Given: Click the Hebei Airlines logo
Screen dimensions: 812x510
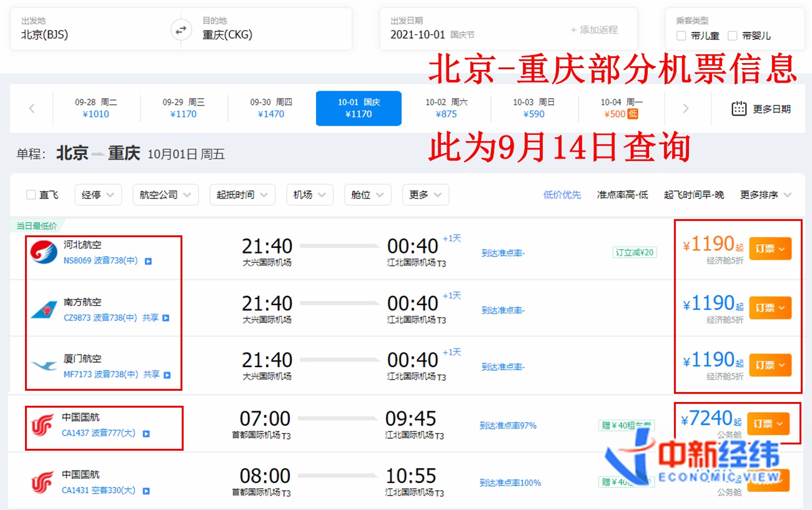Looking at the screenshot, I should tap(44, 252).
